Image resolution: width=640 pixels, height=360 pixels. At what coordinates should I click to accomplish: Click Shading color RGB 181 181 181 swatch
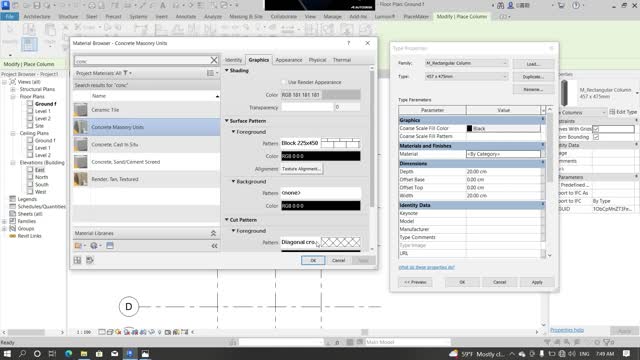(320, 95)
